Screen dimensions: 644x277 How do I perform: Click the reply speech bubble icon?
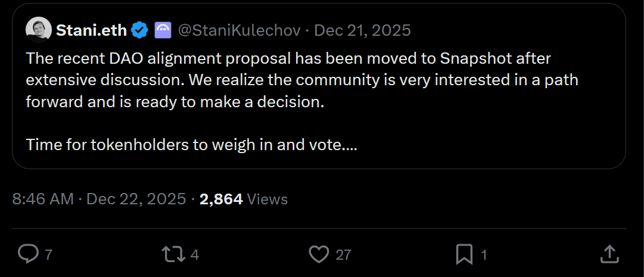click(x=28, y=255)
